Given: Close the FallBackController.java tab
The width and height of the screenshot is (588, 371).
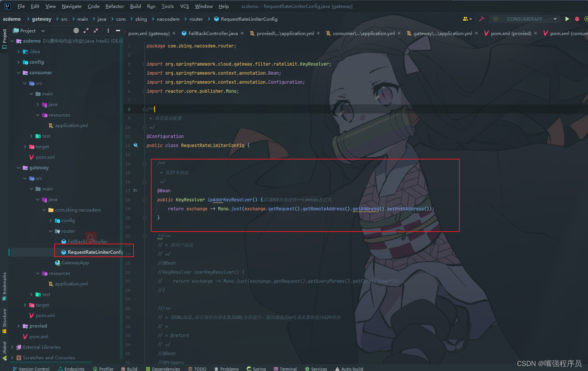Looking at the screenshot, I should point(242,33).
